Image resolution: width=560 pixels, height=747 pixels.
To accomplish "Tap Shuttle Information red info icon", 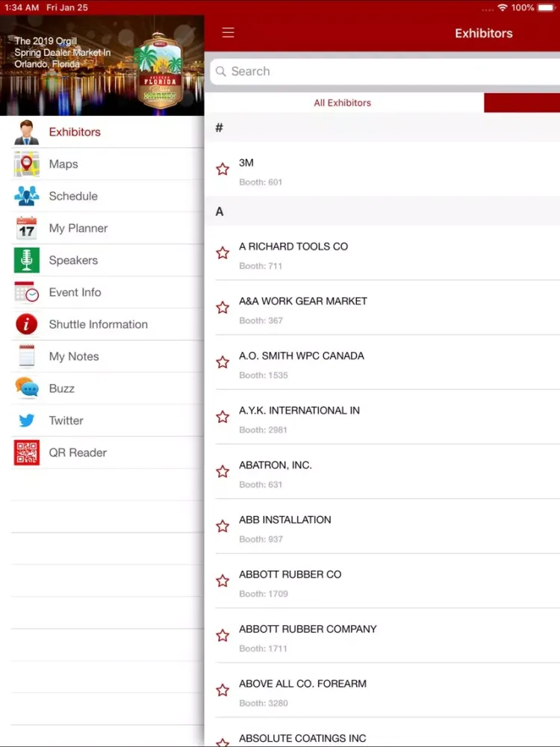I will pos(26,324).
